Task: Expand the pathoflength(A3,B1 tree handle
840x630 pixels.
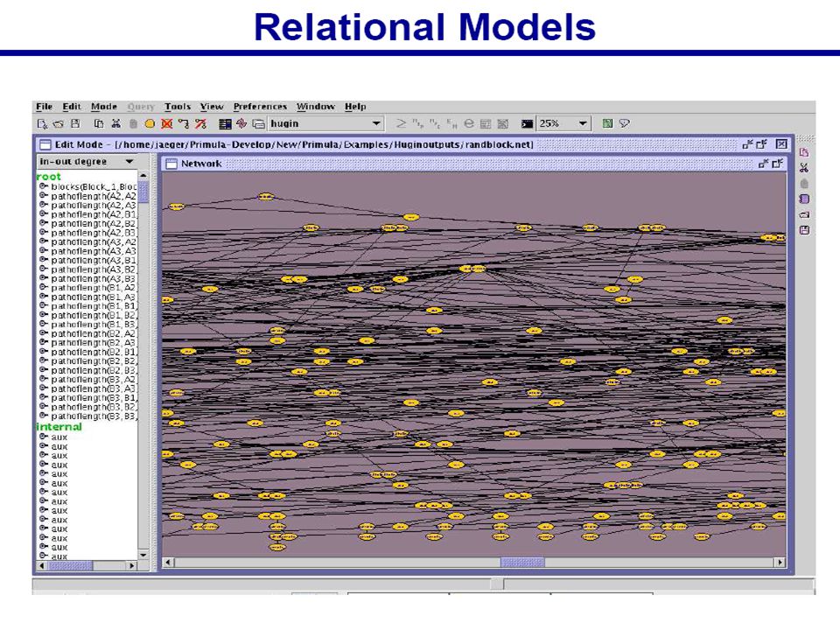Action: click(44, 260)
